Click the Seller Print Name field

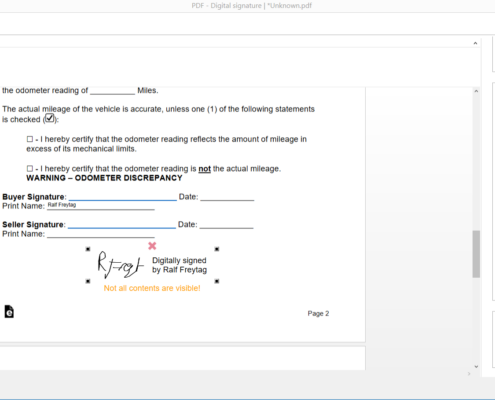click(101, 234)
